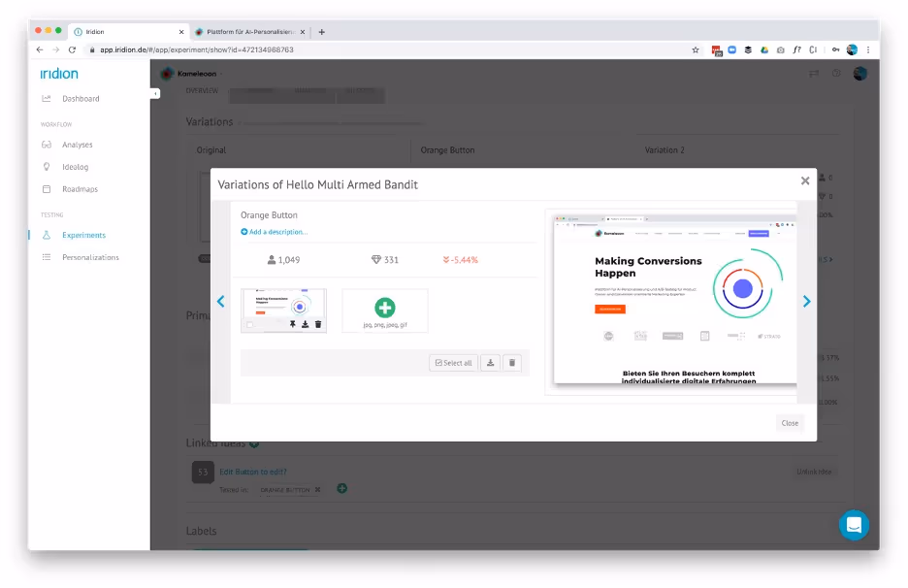Delete the screenshot via thumbnail trash icon
Screen dimensions: 908x588
click(318, 324)
